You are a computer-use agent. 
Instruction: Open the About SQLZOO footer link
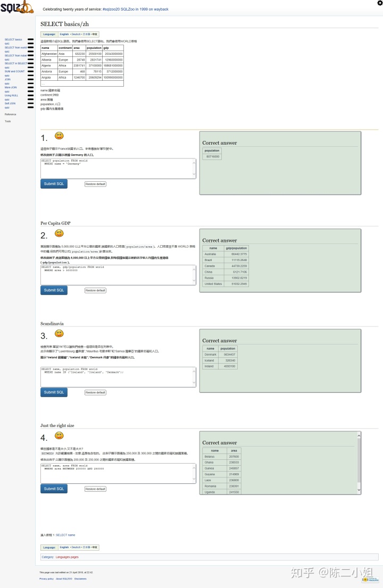(x=64, y=578)
